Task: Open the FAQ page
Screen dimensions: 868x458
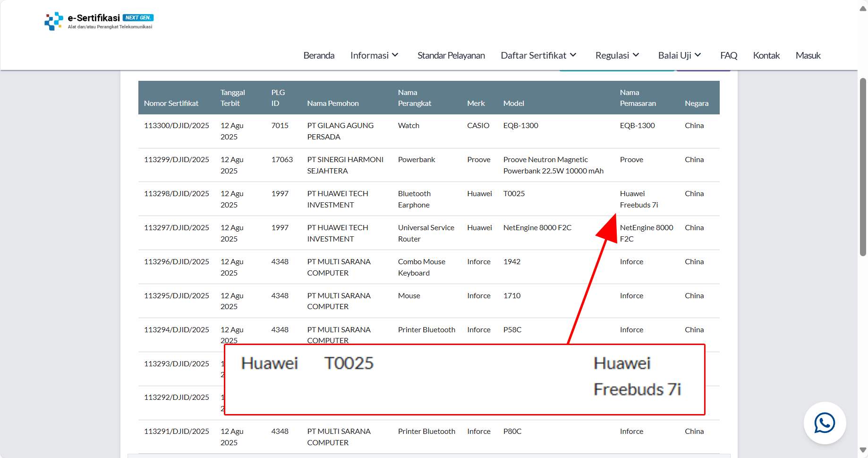Action: click(729, 55)
